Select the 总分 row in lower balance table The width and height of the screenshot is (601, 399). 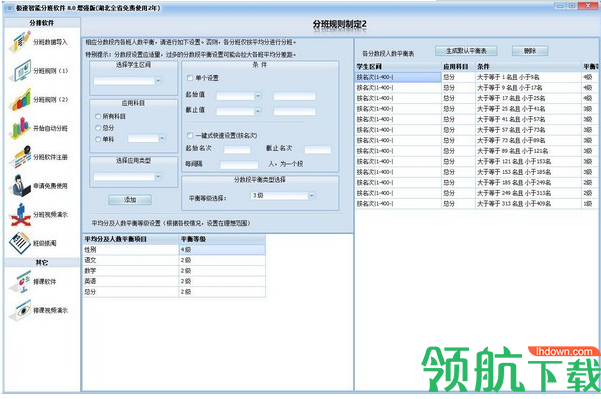(x=174, y=292)
